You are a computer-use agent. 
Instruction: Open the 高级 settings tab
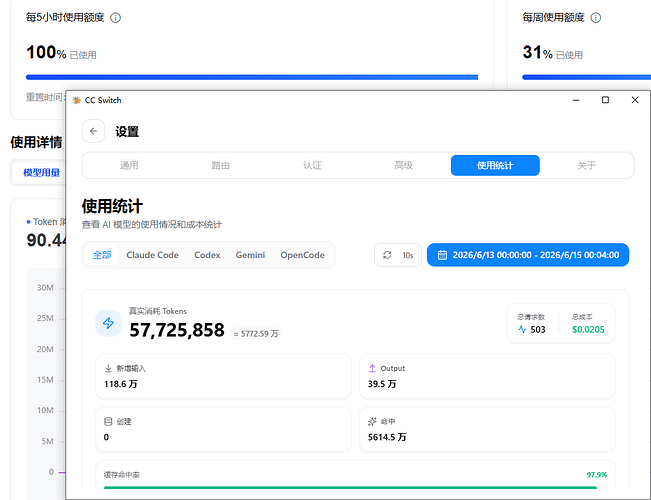[404, 165]
